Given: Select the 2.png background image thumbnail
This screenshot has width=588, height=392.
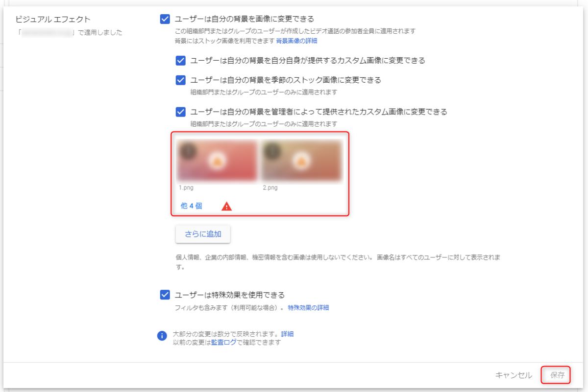Looking at the screenshot, I should pos(302,161).
